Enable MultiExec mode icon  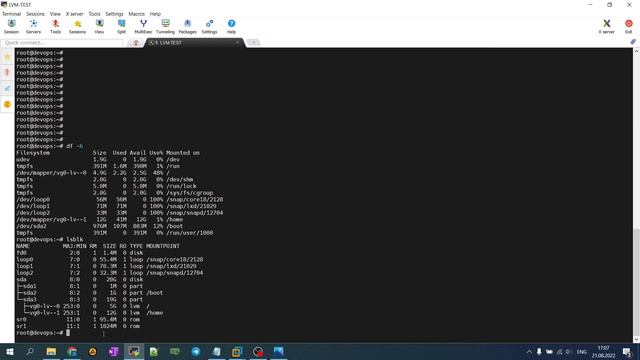143,27
